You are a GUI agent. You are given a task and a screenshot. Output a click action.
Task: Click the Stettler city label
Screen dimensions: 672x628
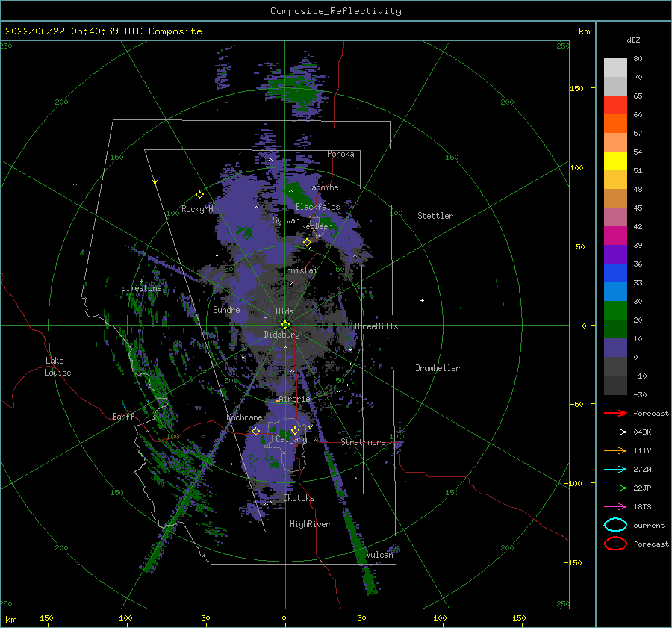click(x=435, y=216)
